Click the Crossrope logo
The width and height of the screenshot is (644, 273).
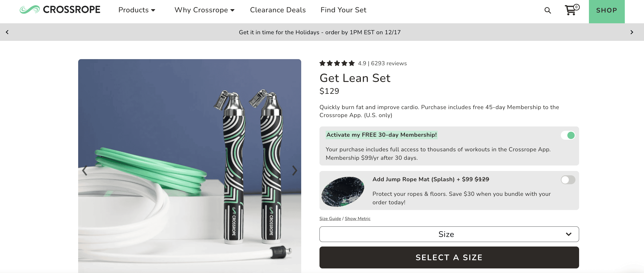(x=60, y=10)
